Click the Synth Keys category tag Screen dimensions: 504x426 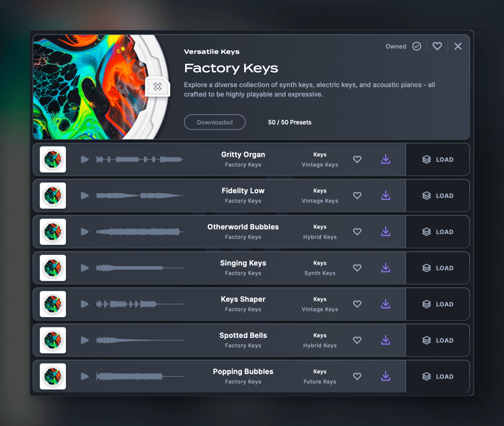(x=320, y=273)
